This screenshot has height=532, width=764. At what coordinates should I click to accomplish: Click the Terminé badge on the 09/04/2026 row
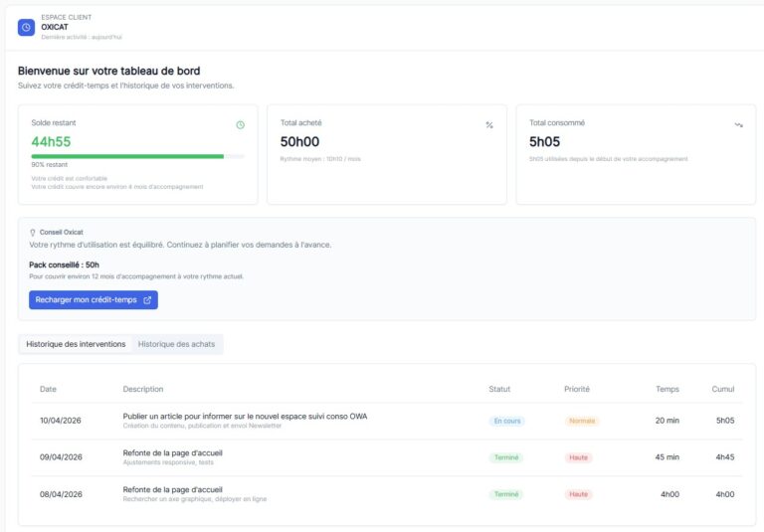point(506,457)
